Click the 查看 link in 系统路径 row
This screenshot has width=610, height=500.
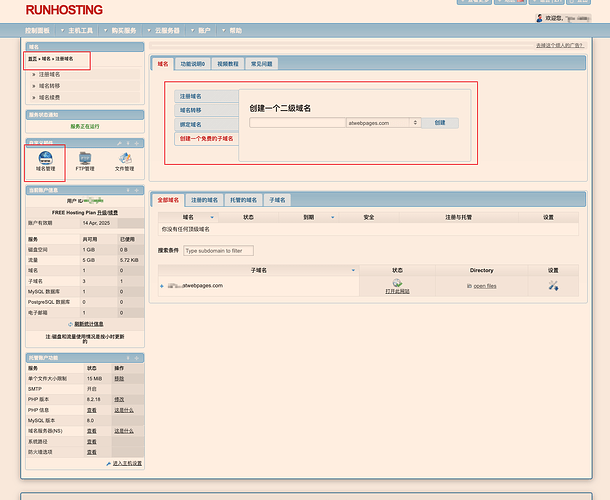click(91, 442)
